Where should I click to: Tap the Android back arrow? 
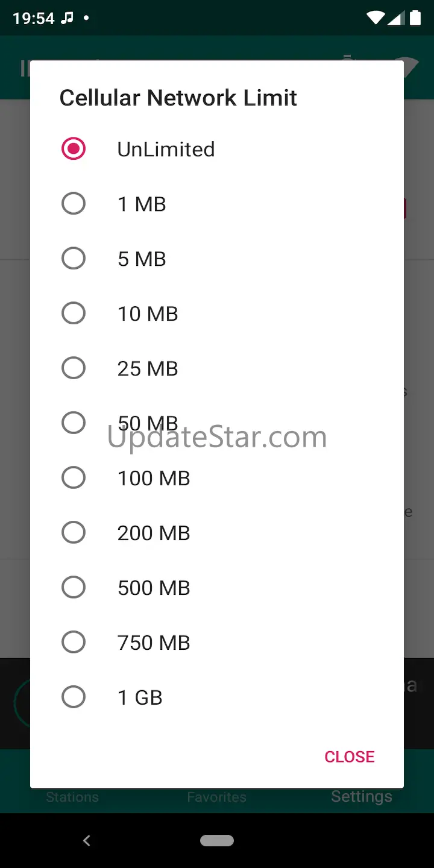click(x=87, y=840)
